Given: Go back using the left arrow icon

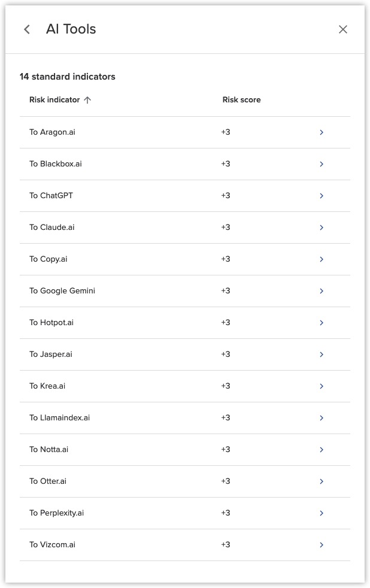Looking at the screenshot, I should [27, 29].
